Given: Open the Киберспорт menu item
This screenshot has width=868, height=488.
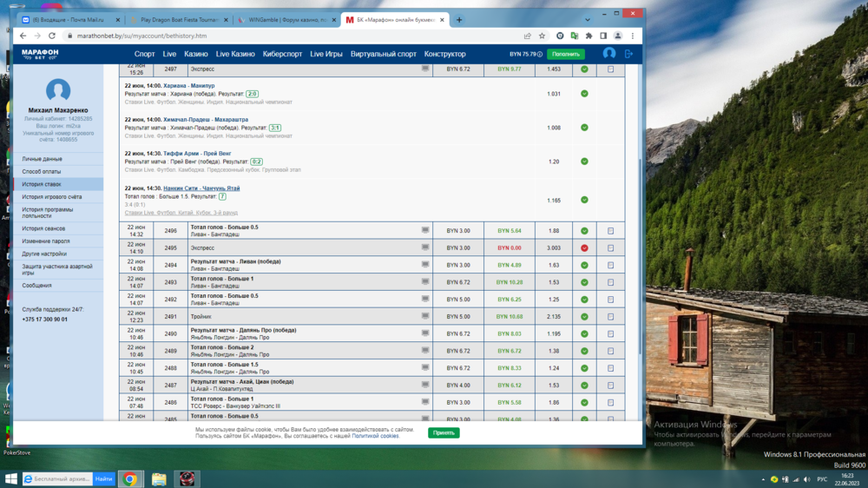Looking at the screenshot, I should [x=282, y=54].
